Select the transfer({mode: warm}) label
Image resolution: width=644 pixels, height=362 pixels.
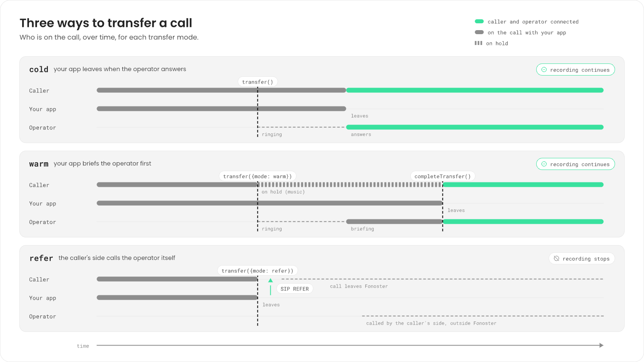click(x=257, y=176)
